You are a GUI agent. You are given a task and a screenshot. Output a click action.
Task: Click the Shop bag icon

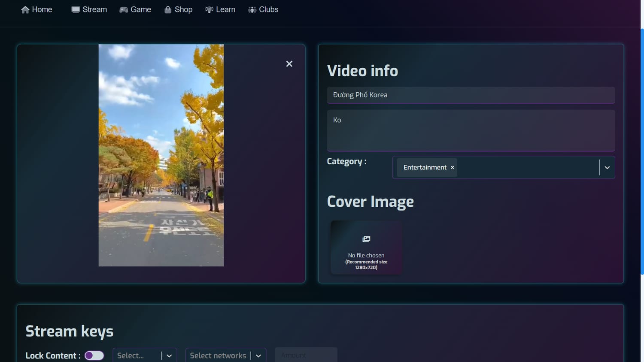[x=168, y=9]
